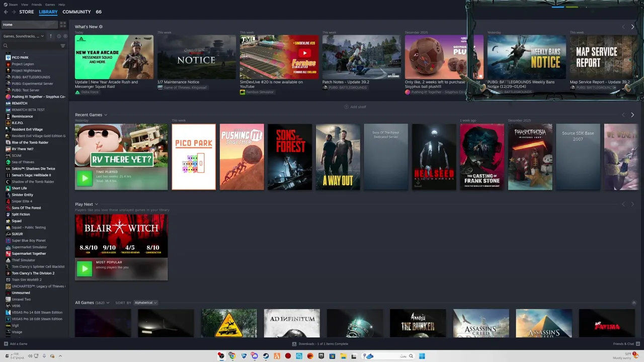
Task: Change Alphabetical sort order dropdown
Action: [x=146, y=303]
